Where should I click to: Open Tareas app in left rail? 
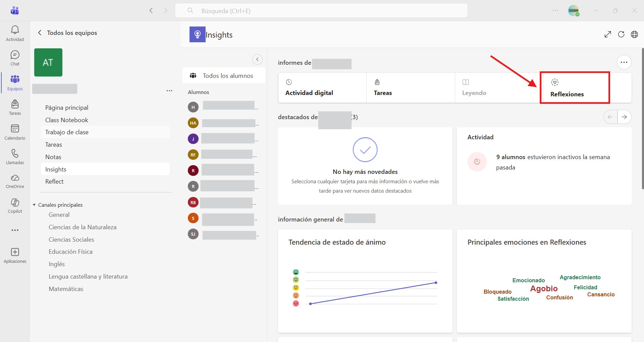tap(15, 107)
